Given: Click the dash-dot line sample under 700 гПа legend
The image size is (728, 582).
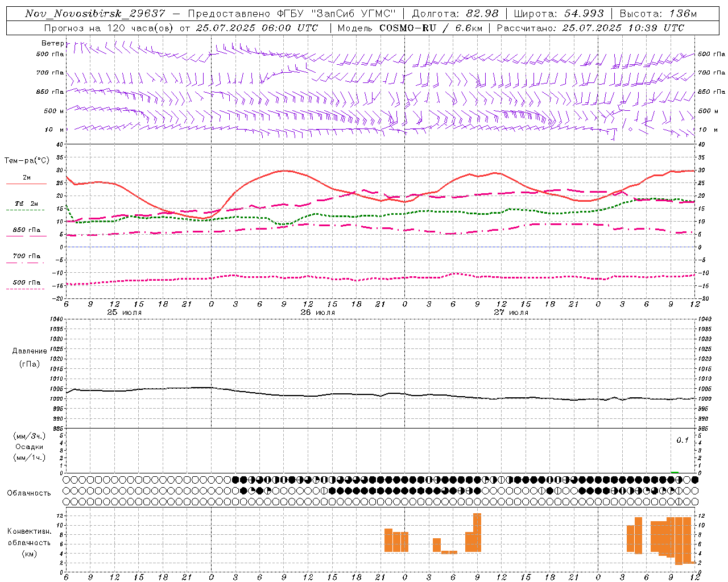Looking at the screenshot, I should (26, 263).
